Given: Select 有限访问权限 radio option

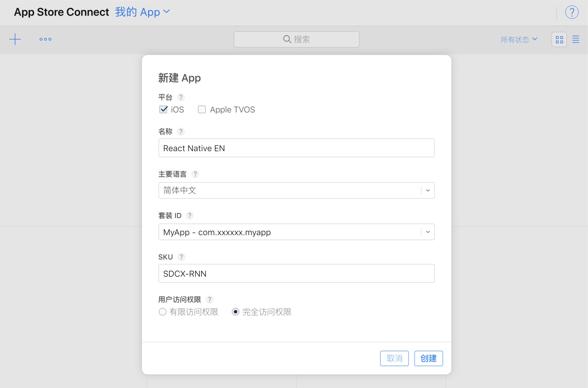Looking at the screenshot, I should tap(162, 312).
